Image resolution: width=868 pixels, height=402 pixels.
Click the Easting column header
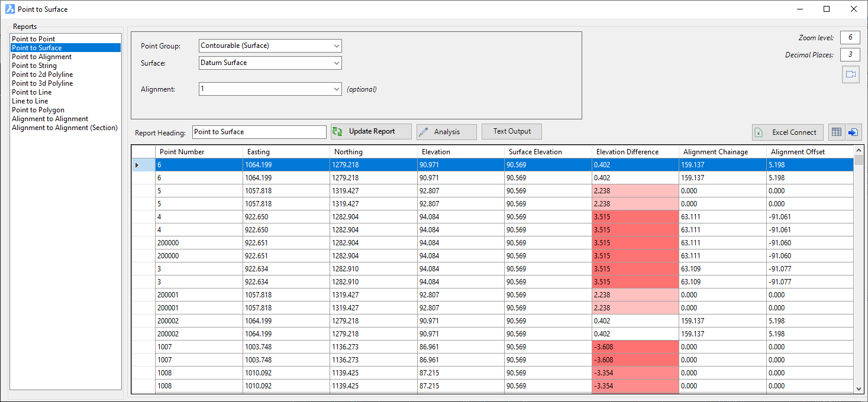286,152
